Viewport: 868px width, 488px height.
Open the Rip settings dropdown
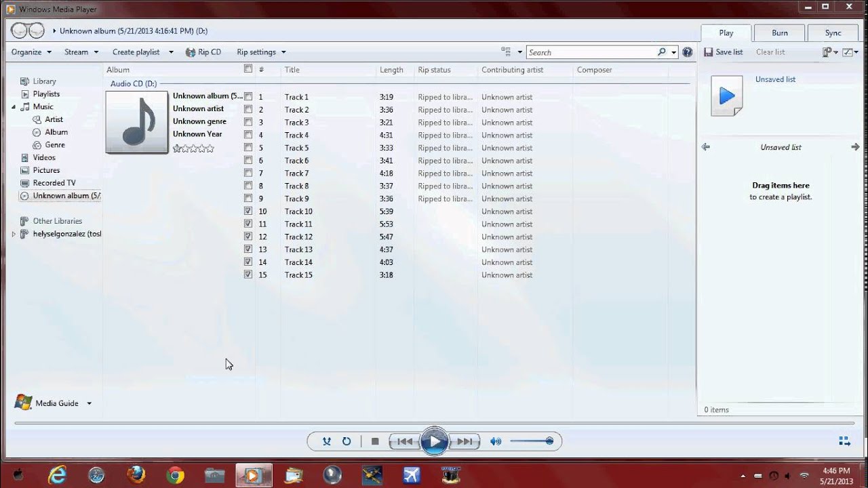[x=261, y=52]
